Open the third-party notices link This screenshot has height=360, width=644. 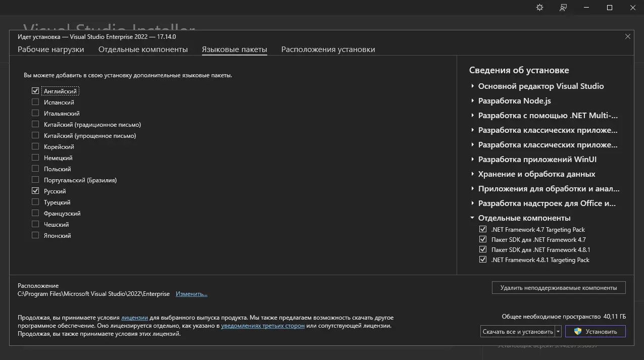263,326
